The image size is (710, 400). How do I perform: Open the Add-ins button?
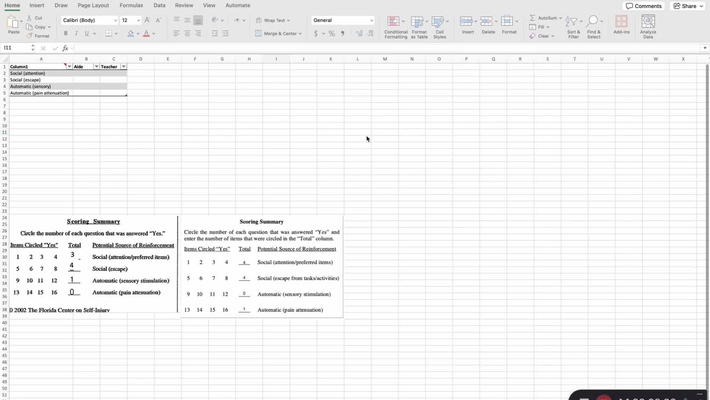tap(621, 25)
